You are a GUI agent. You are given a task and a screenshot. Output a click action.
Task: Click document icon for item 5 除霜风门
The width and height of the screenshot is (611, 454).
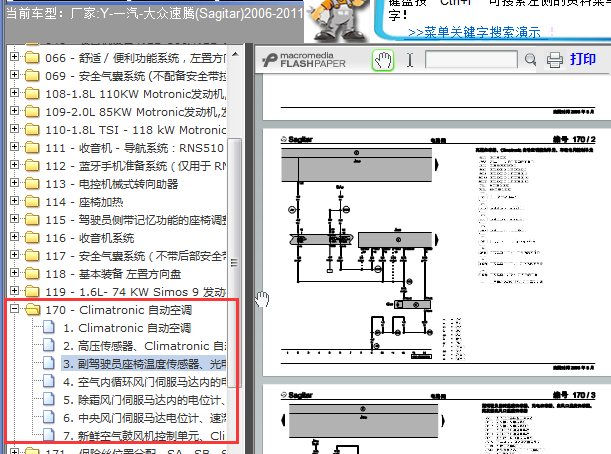[x=49, y=399]
